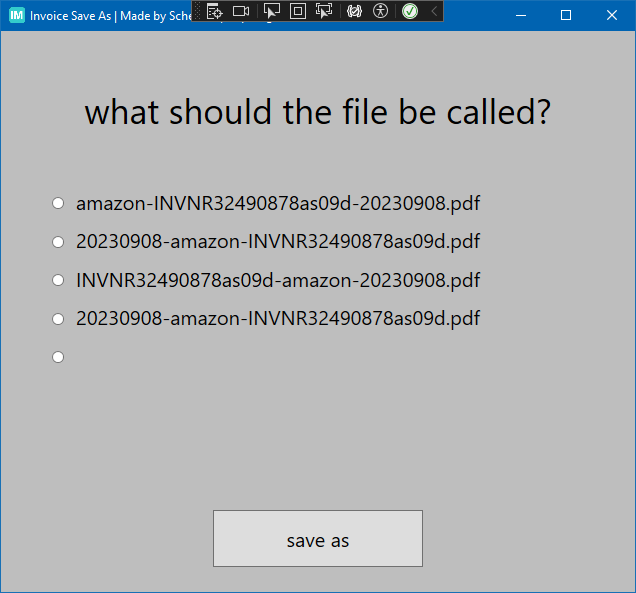Click the green Hot Reload checkmark icon

click(x=410, y=11)
